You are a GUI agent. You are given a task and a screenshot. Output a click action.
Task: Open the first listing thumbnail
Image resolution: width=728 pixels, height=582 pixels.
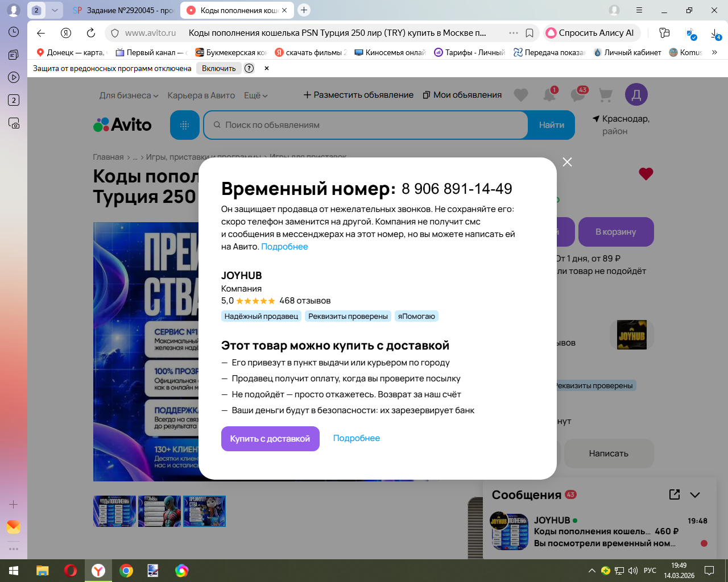pyautogui.click(x=115, y=511)
